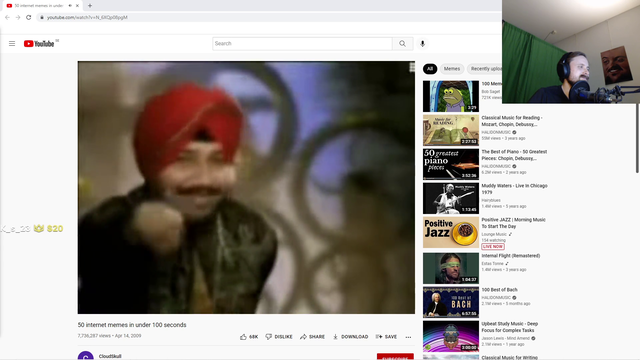Click the page vertical scrollbar
The height and width of the screenshot is (360, 640).
pos(637,139)
